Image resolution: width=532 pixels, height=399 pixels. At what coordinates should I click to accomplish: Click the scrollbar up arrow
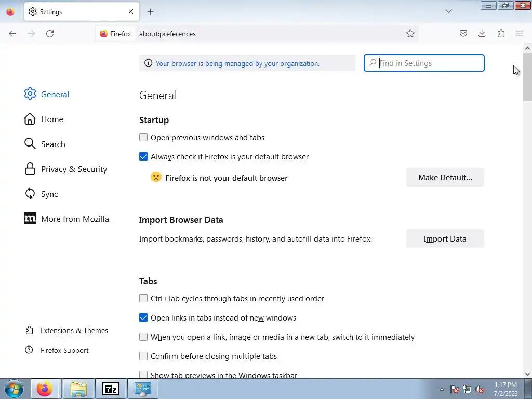coord(527,48)
